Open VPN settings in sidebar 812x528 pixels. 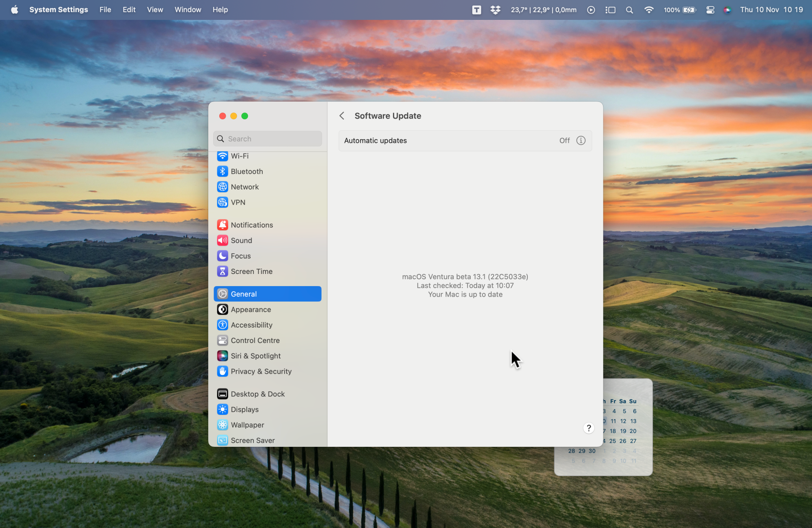coord(268,202)
